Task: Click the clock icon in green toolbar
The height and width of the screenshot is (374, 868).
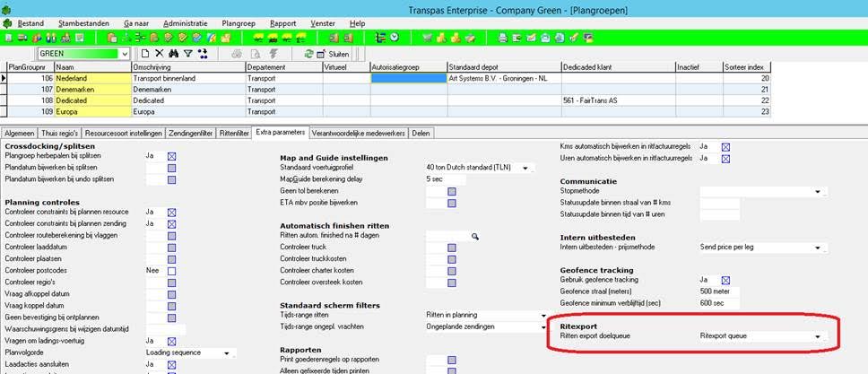Action: pyautogui.click(x=394, y=37)
